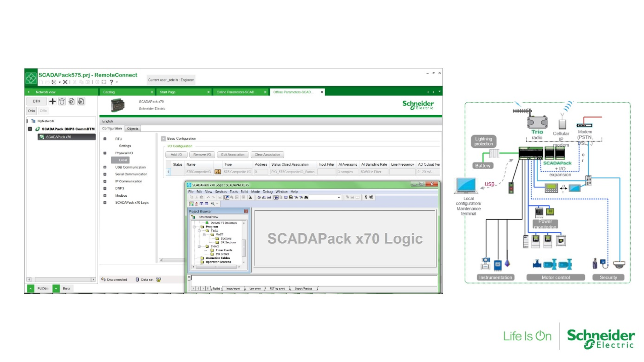Toggle the Onln connection mode button
The height and width of the screenshot is (362, 644).
tap(32, 111)
